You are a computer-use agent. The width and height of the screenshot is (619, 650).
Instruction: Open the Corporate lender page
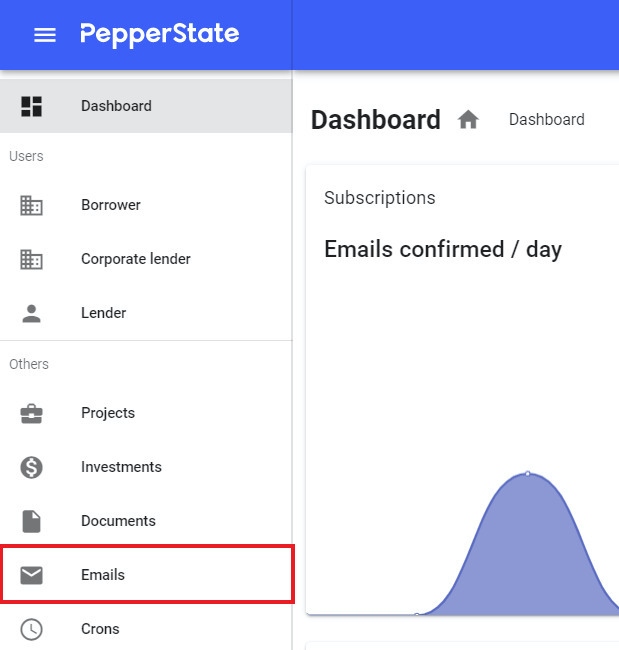(136, 259)
